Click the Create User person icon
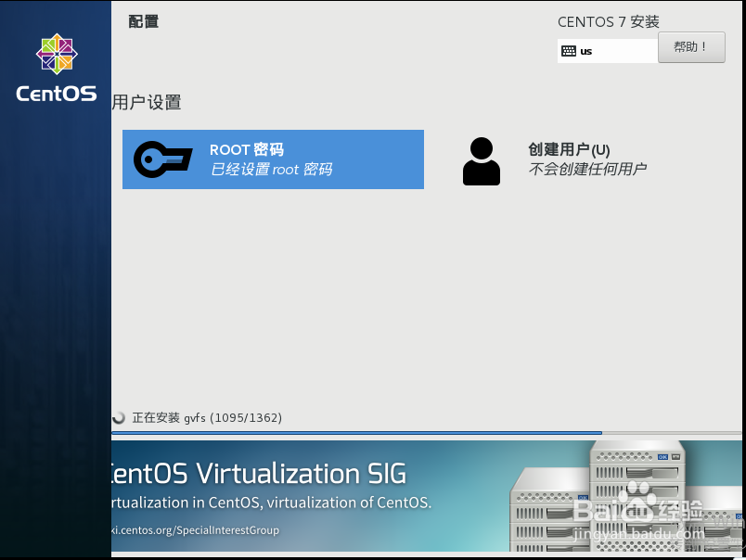Screen dimensions: 746x560 tap(481, 159)
